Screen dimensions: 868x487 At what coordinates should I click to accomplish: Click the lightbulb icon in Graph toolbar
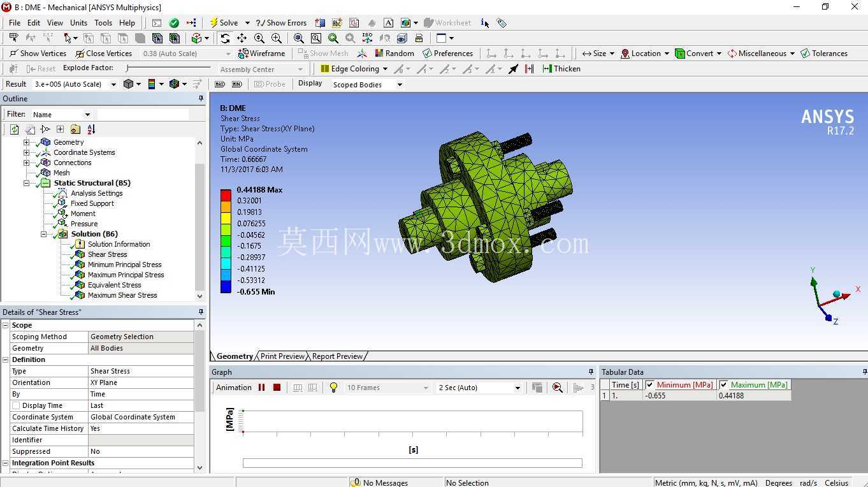[333, 388]
